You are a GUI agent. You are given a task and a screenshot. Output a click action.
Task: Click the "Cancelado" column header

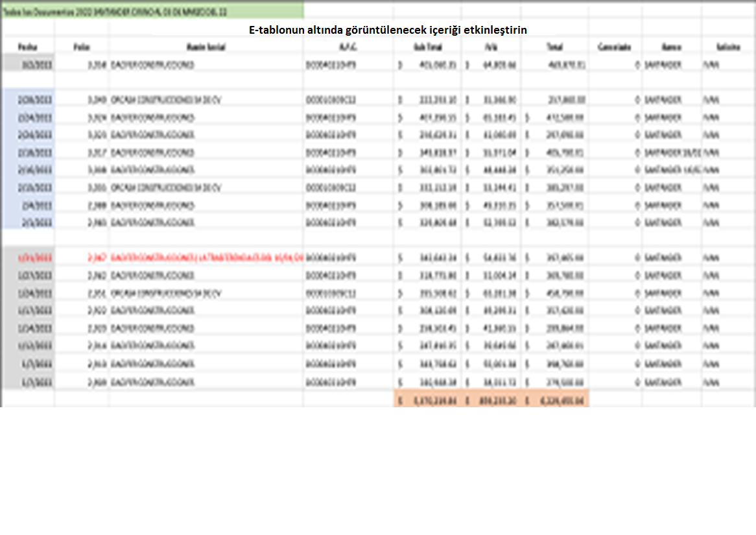point(614,47)
